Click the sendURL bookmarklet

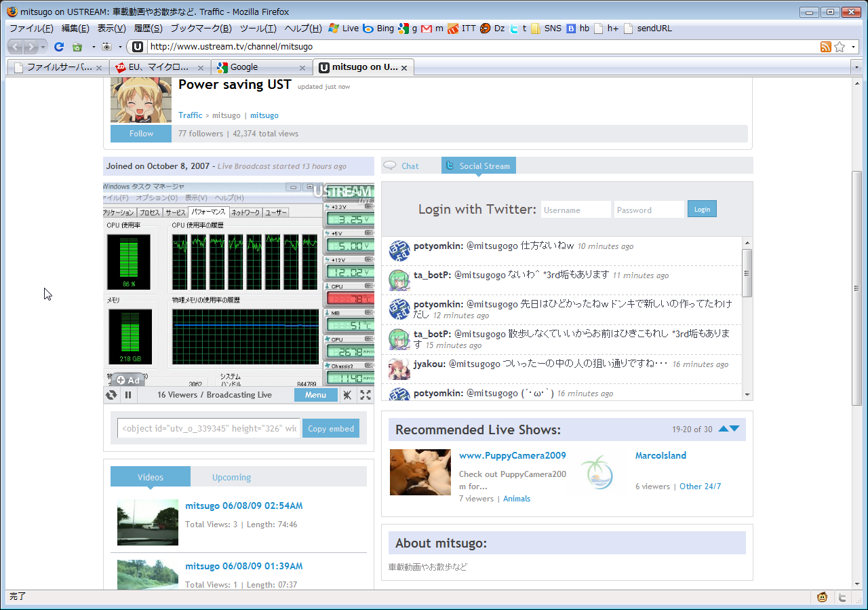[x=648, y=28]
